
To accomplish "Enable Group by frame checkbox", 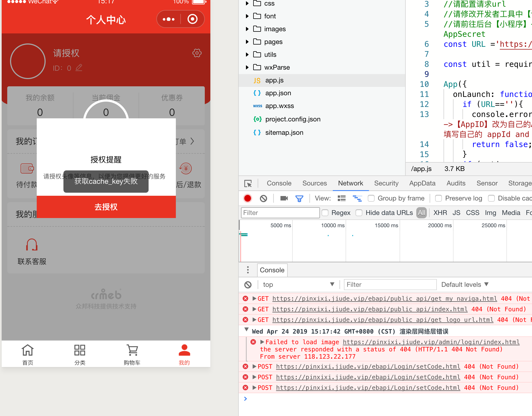I will (371, 198).
